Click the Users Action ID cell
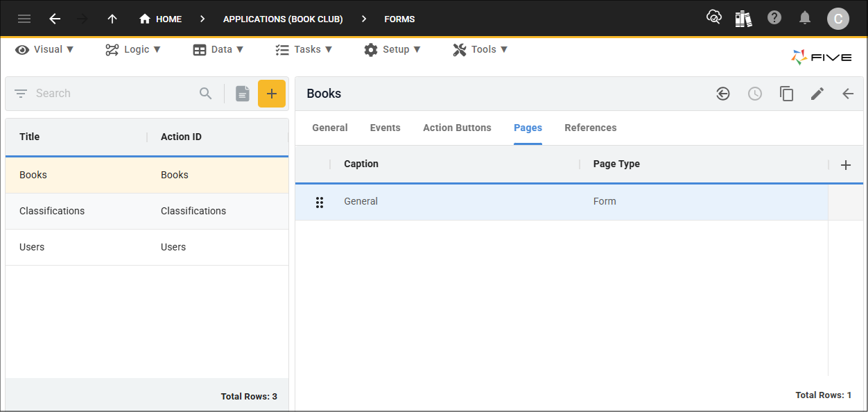This screenshot has width=868, height=412. coord(173,247)
